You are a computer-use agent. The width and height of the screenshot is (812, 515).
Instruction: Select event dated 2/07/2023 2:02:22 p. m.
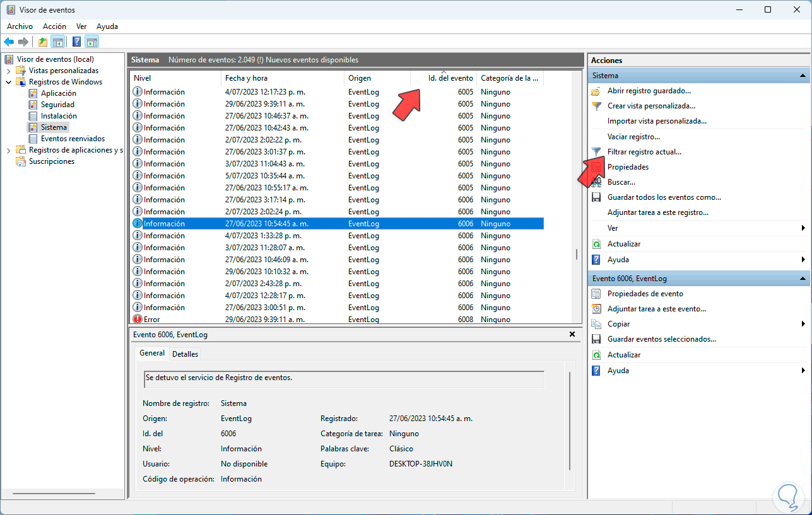tap(338, 140)
